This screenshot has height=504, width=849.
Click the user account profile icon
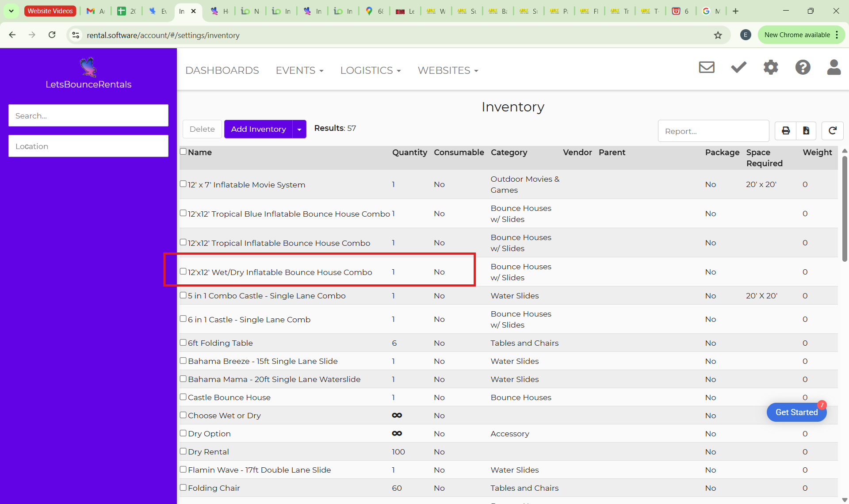[834, 67]
